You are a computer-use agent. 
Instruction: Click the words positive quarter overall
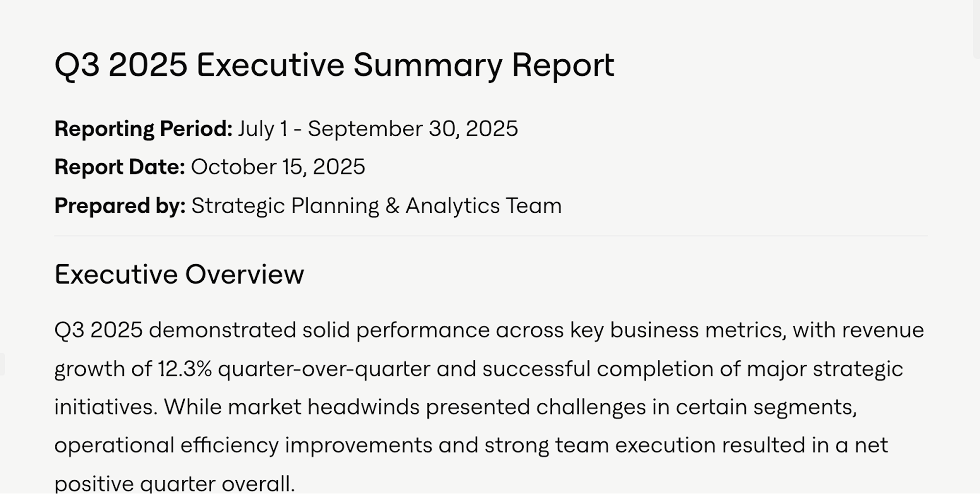pos(174,484)
